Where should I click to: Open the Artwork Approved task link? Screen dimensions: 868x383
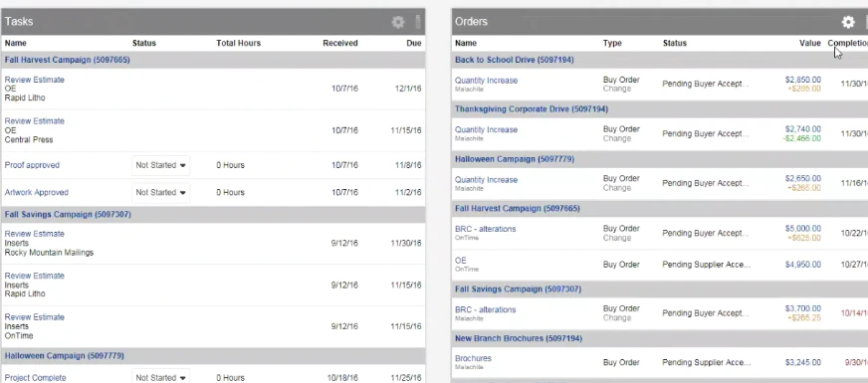pos(37,193)
